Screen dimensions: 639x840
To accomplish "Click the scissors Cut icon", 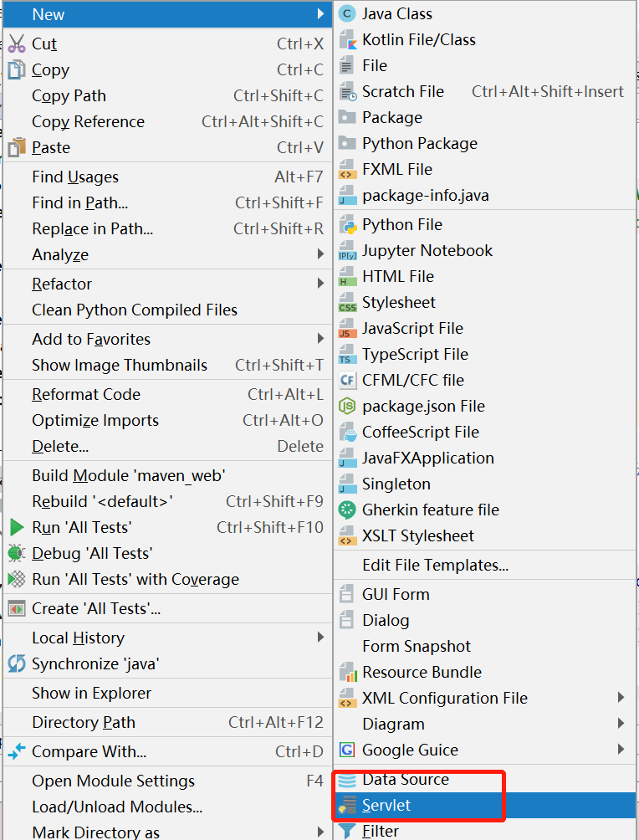I will [17, 44].
